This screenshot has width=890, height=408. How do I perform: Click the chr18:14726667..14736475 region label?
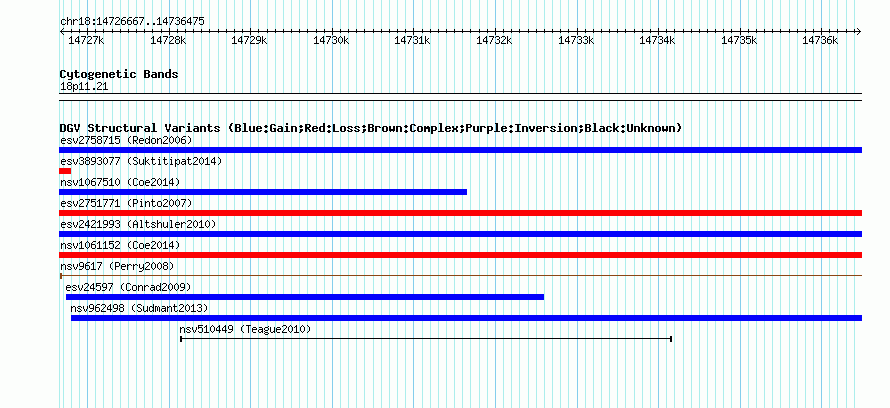(132, 22)
